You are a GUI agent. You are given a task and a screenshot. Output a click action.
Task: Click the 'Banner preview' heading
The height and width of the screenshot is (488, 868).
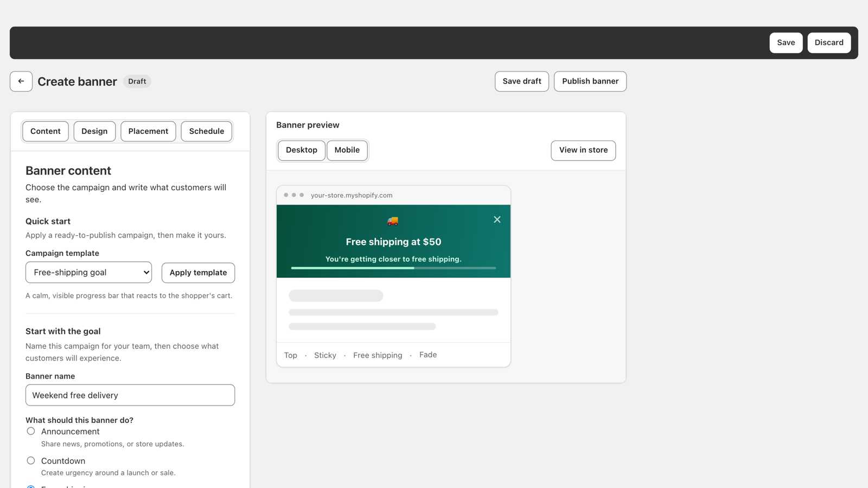click(308, 125)
